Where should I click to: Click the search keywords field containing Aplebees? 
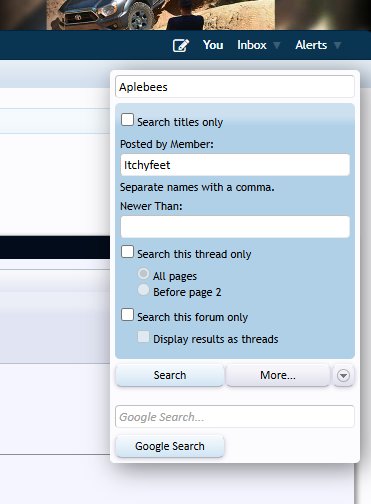tap(235, 87)
